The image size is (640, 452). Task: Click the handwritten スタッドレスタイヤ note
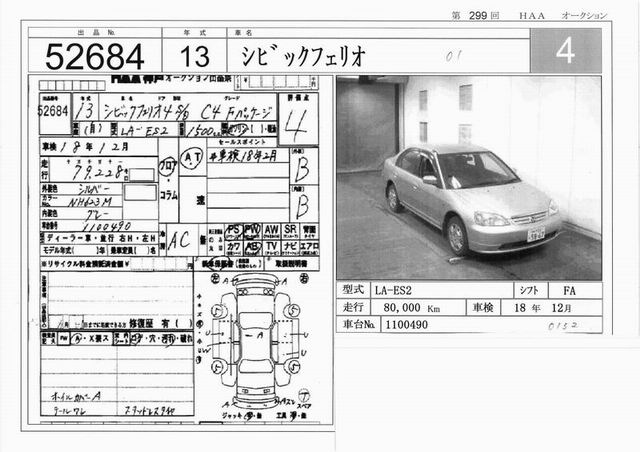(x=149, y=410)
